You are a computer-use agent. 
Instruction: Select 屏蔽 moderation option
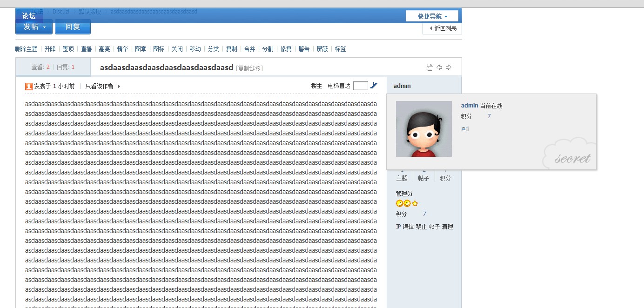[322, 49]
